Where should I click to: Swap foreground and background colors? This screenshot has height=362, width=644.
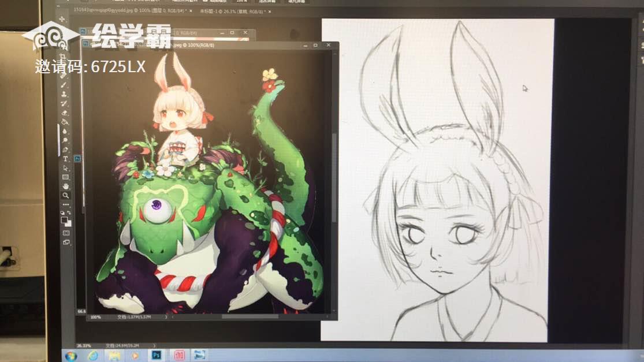point(69,212)
